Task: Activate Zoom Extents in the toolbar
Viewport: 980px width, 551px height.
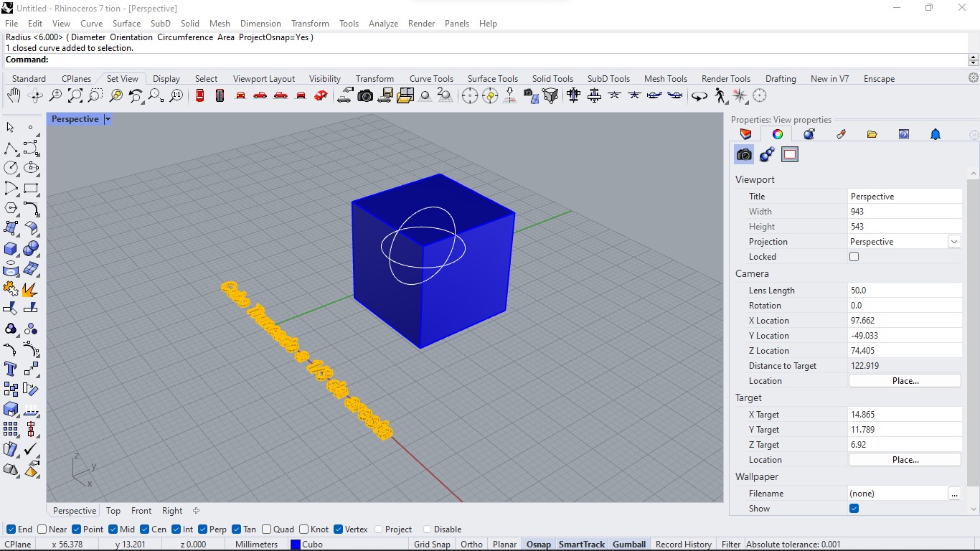Action: pos(75,95)
